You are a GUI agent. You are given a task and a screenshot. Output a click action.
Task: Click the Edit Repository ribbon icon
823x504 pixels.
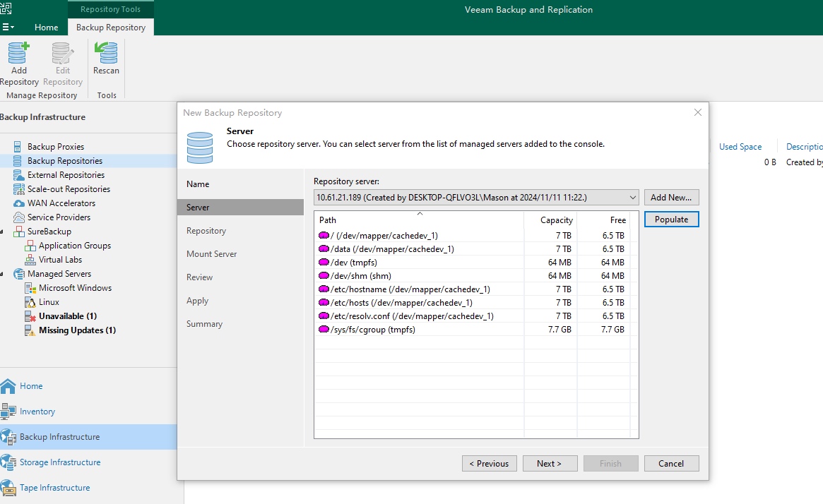pos(62,53)
